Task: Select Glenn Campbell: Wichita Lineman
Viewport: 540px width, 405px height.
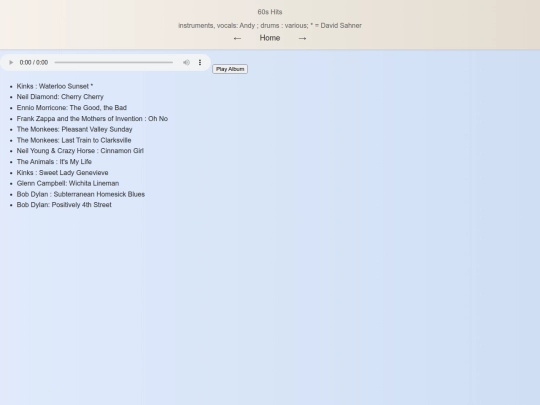Action: 68,183
